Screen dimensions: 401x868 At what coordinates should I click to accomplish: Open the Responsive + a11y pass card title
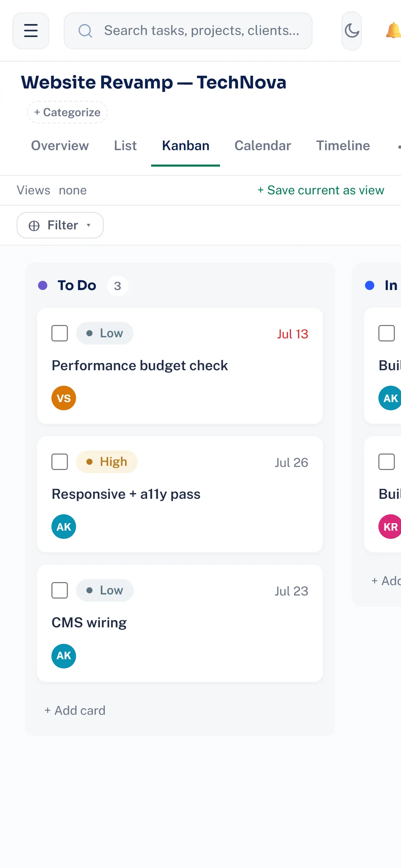pyautogui.click(x=126, y=494)
